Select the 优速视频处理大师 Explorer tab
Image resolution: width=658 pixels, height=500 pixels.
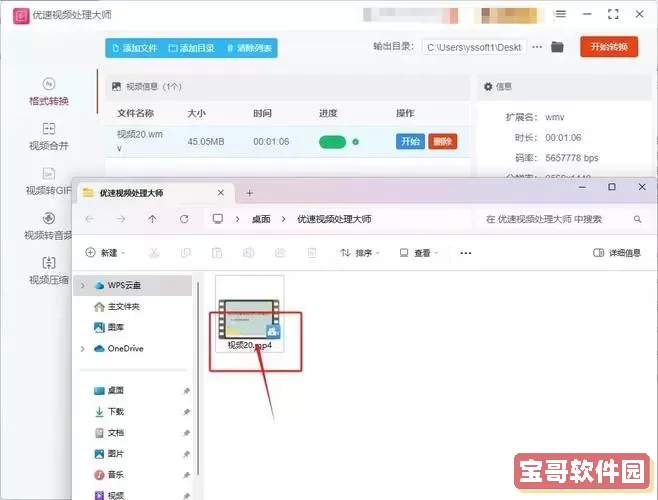[154, 193]
